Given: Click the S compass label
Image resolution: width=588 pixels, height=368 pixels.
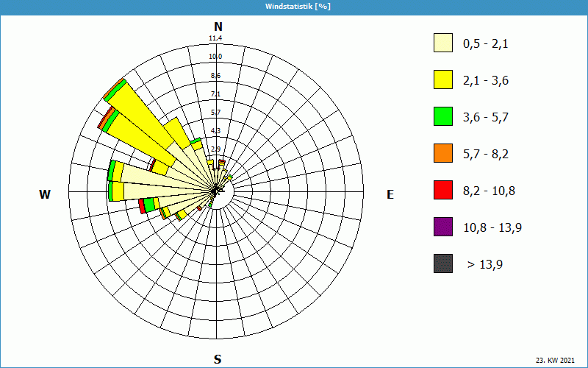Looking at the screenshot, I should 218,359.
